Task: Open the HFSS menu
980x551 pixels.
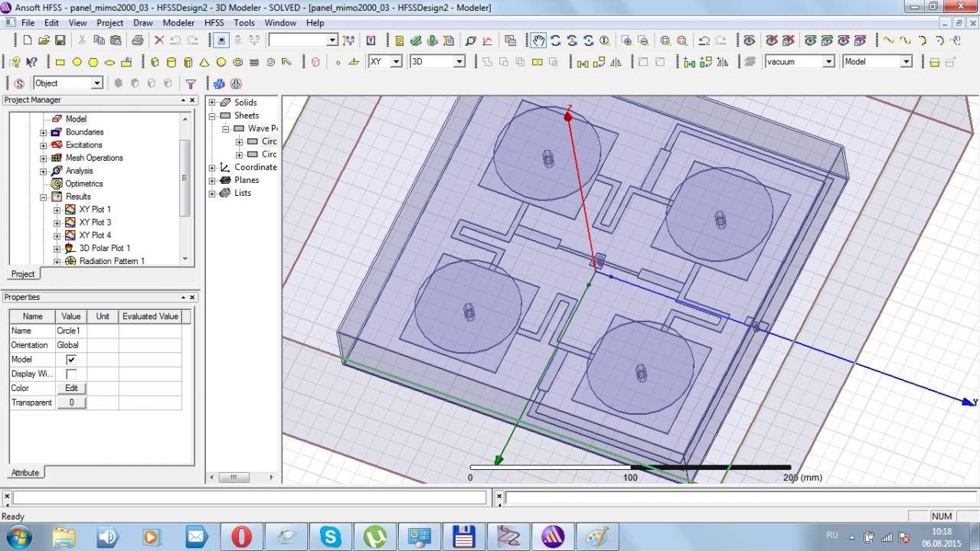Action: 214,23
